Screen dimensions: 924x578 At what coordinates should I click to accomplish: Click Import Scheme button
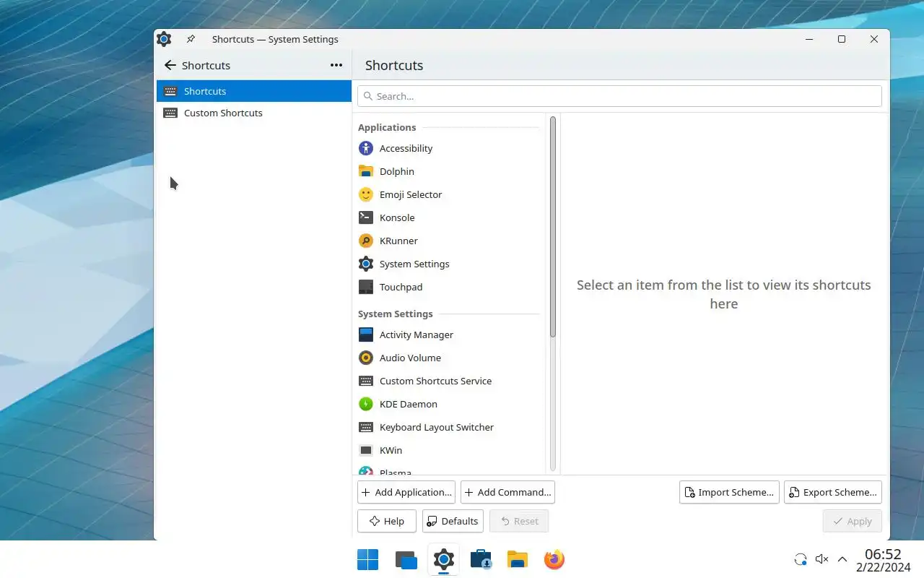[729, 492]
